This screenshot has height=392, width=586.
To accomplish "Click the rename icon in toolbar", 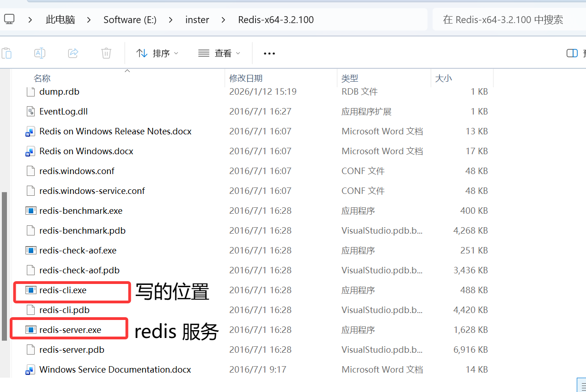I will pyautogui.click(x=40, y=53).
